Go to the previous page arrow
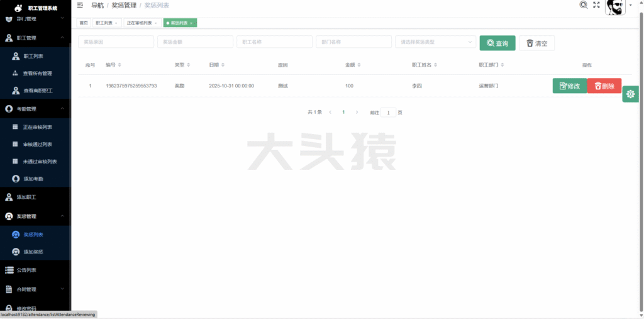This screenshot has height=319, width=644. pos(330,112)
